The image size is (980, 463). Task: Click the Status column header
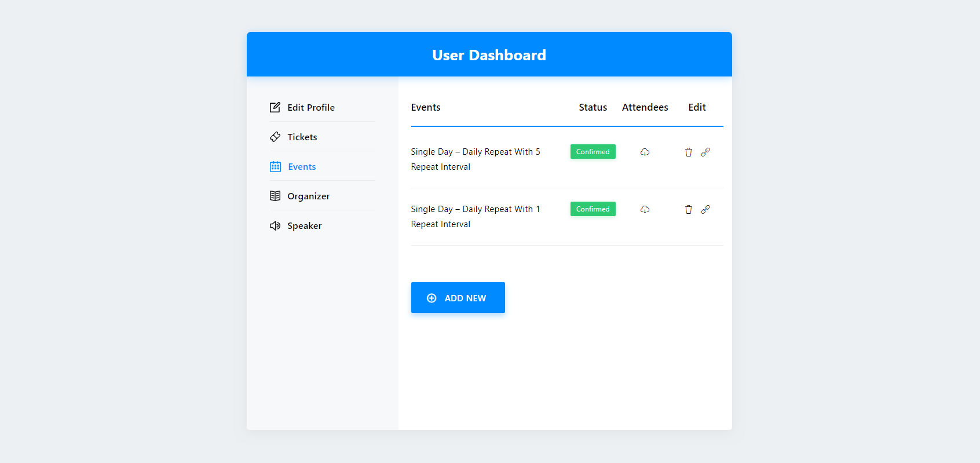[x=593, y=107]
